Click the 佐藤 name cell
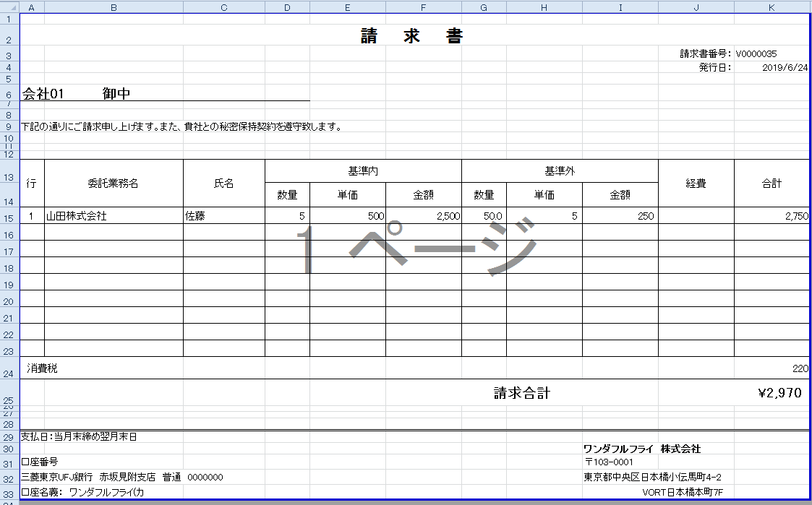Viewport: 812px width, 505px height. 223,216
